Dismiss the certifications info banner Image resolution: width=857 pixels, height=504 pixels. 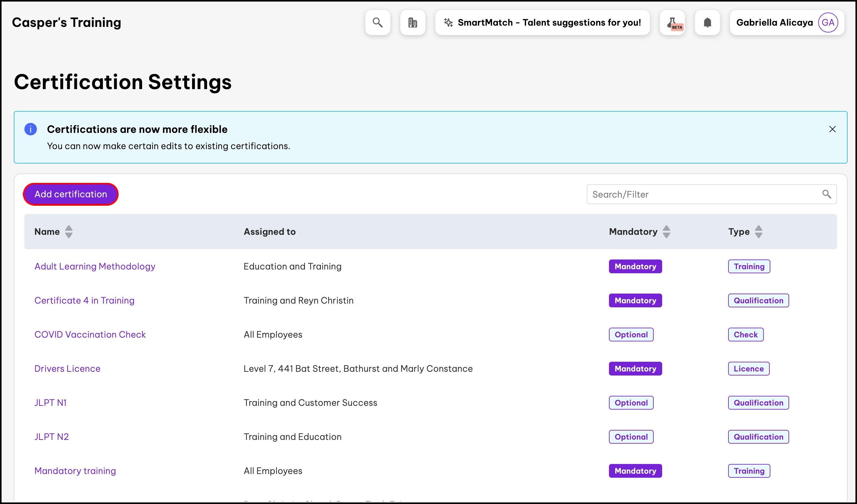[x=832, y=129]
